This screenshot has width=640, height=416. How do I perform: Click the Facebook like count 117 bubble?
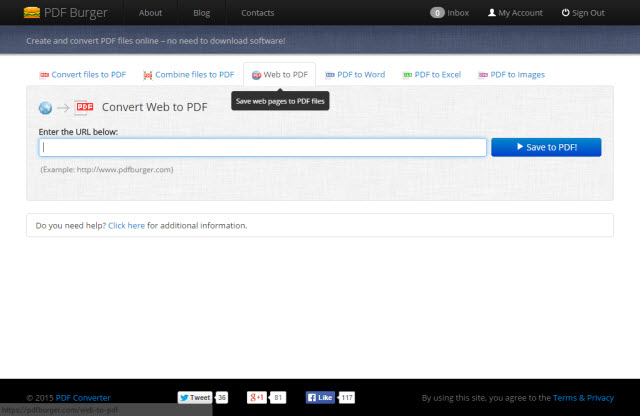[347, 398]
